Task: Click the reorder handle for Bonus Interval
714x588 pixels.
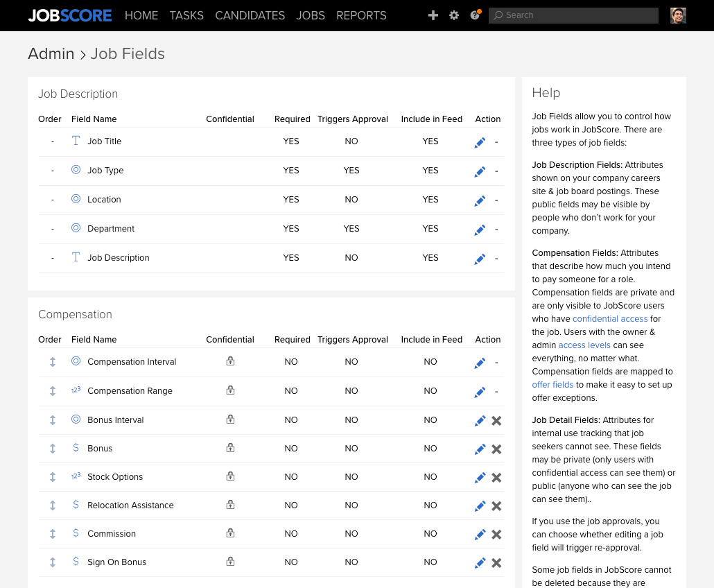Action: coord(53,420)
